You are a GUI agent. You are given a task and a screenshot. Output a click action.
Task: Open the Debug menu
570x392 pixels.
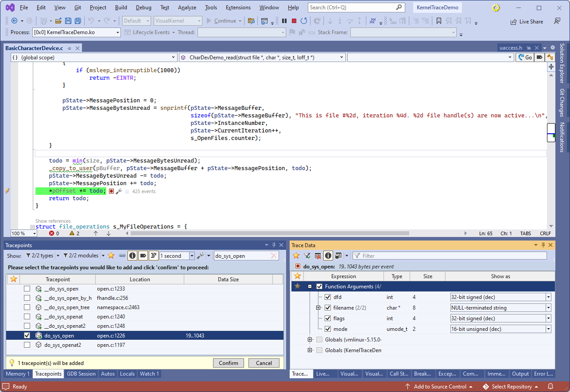[143, 8]
